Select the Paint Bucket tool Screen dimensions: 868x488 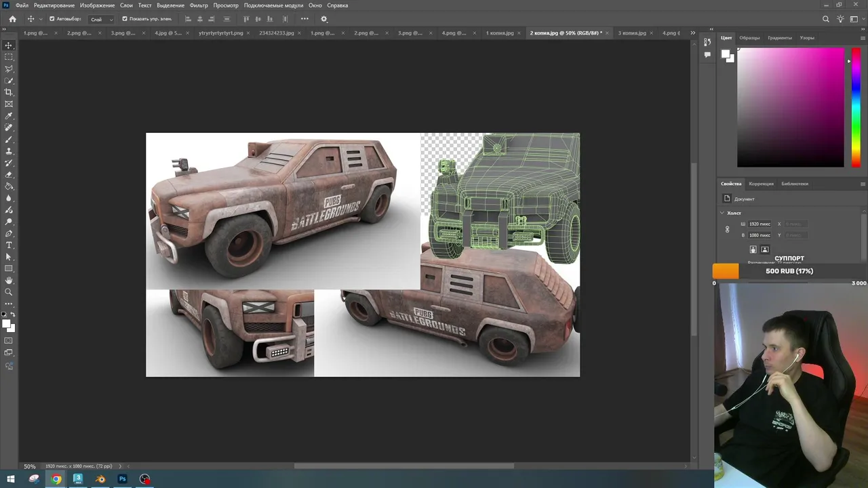[9, 186]
